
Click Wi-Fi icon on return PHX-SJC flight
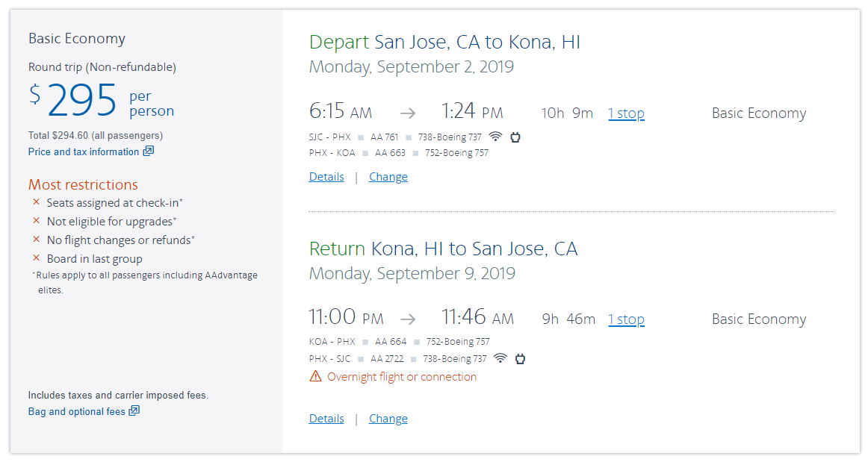500,358
